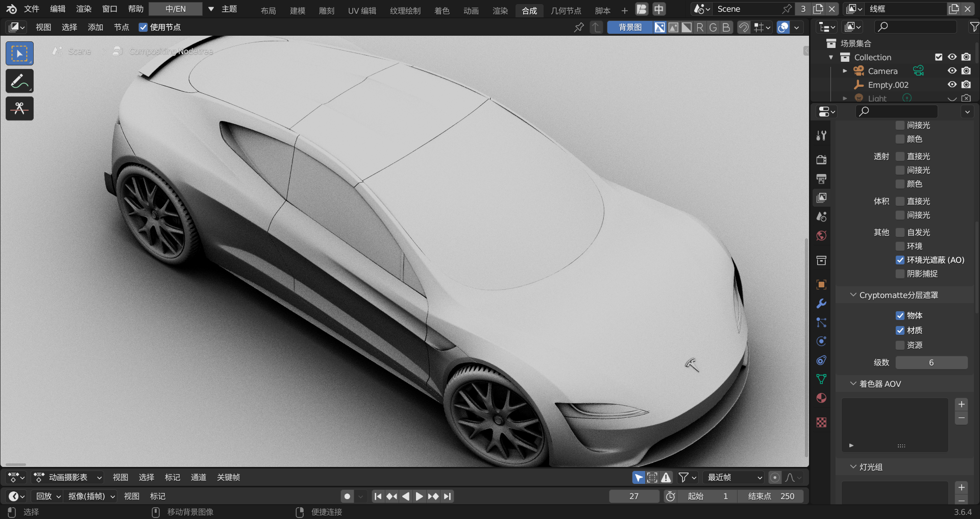Hide Camera in viewport via eye icon
The width and height of the screenshot is (980, 519).
pos(952,71)
